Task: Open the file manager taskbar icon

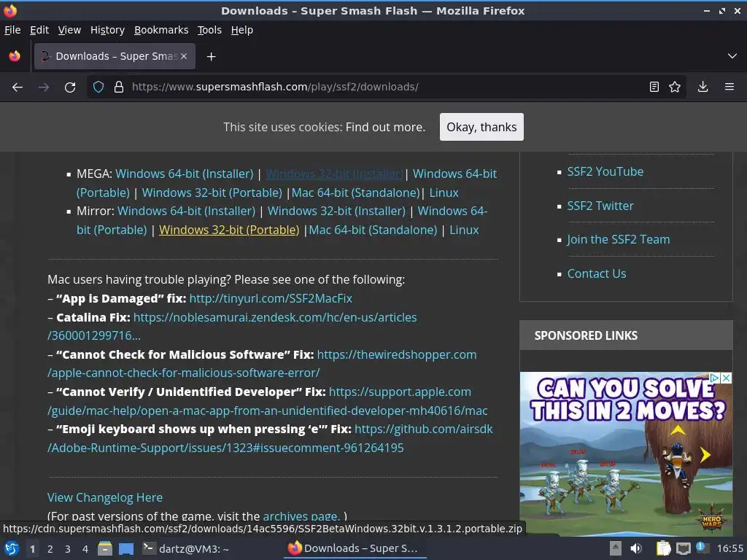Action: click(105, 548)
